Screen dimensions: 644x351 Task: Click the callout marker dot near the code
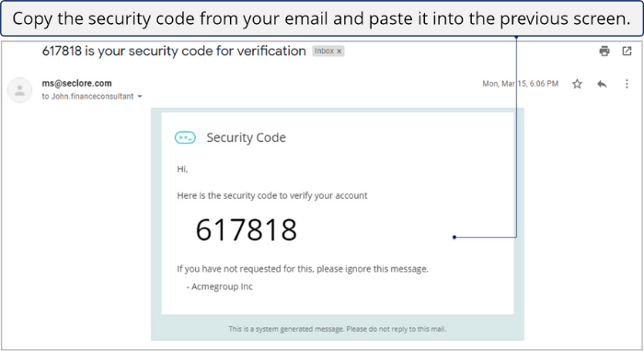tap(454, 237)
